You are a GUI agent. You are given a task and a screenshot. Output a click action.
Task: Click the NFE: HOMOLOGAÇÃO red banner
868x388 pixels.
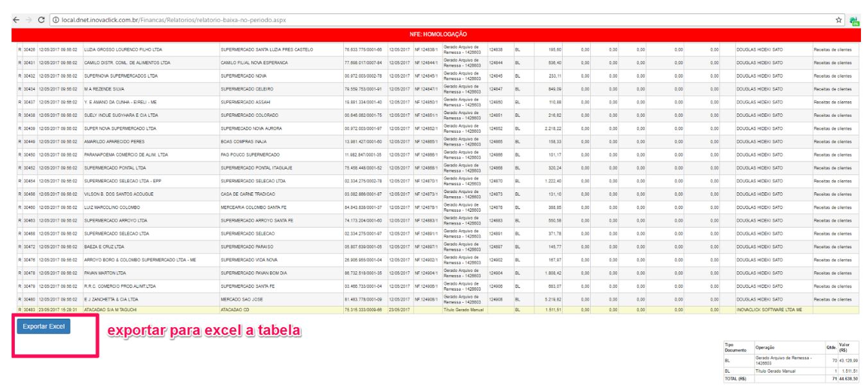[438, 34]
